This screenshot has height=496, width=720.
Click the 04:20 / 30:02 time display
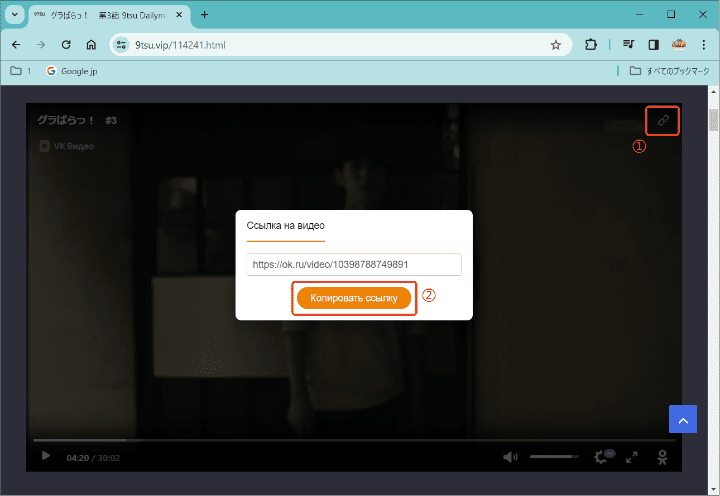(x=93, y=458)
